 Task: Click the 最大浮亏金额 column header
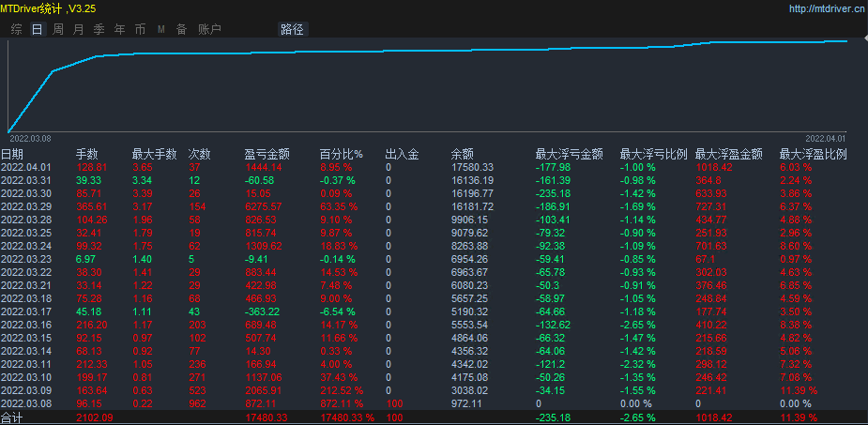click(569, 154)
